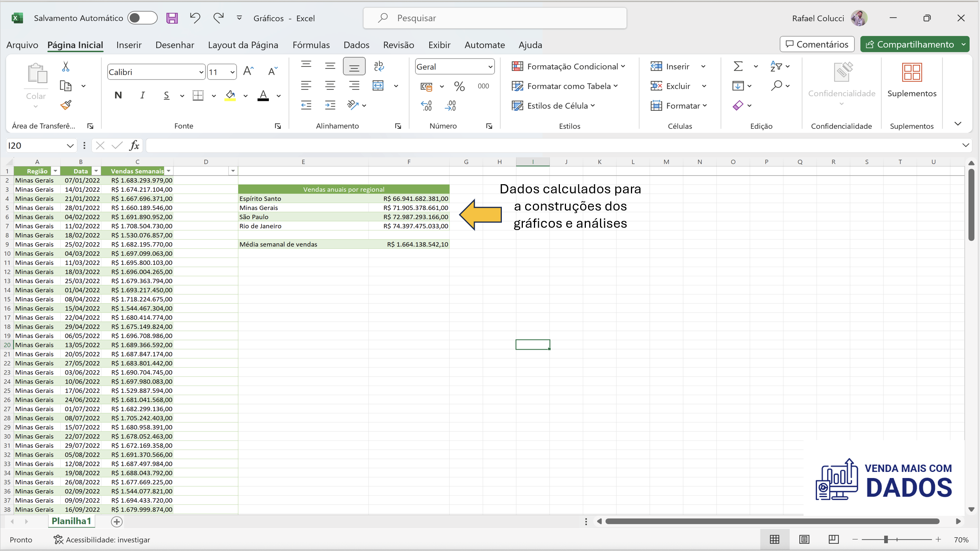Open the Comentários panel

[817, 44]
